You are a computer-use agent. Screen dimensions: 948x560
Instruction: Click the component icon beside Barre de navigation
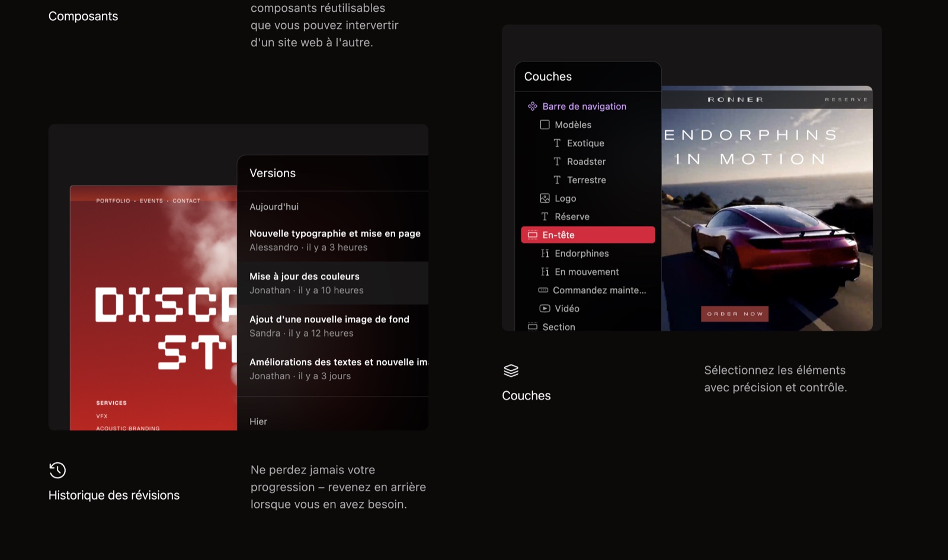[532, 106]
